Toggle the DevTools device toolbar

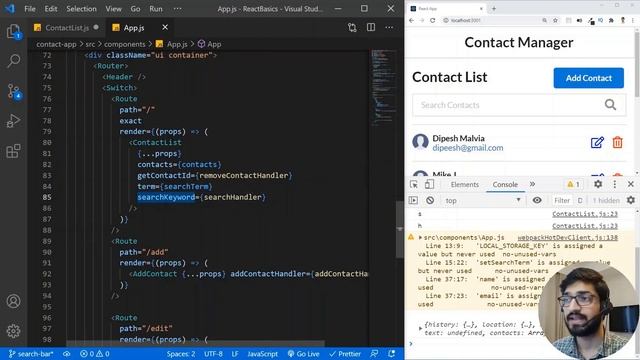[x=429, y=184]
